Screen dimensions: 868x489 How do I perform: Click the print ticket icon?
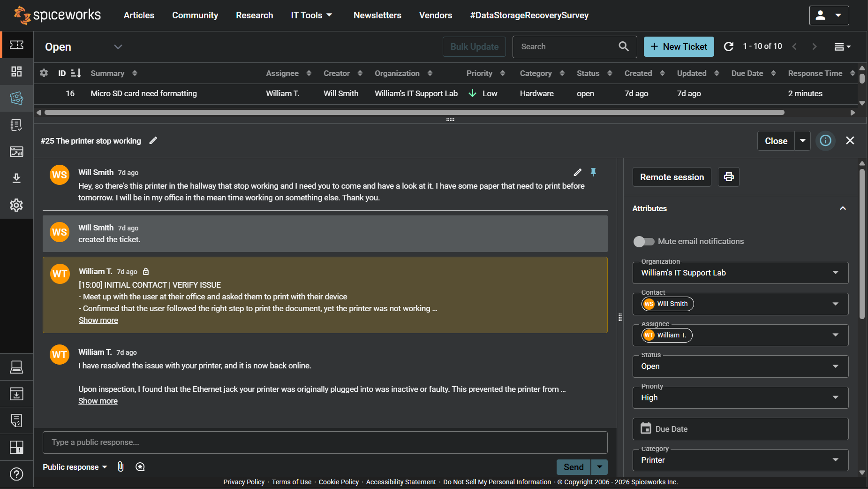click(728, 177)
